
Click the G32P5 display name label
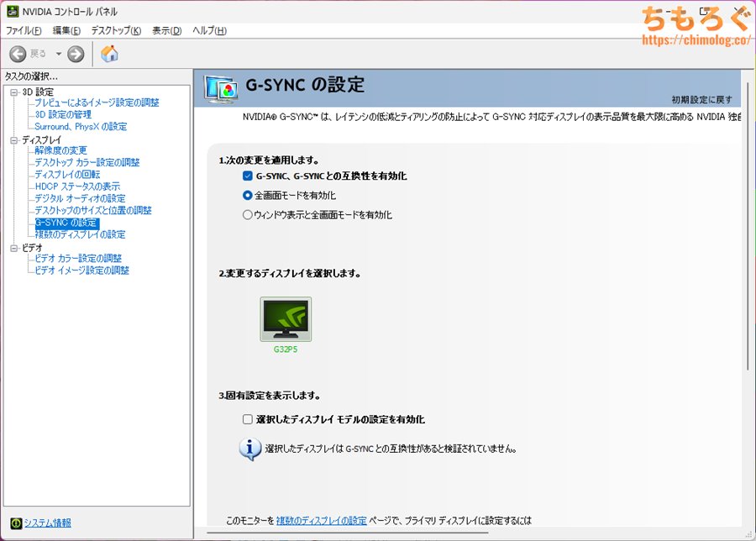tap(286, 349)
